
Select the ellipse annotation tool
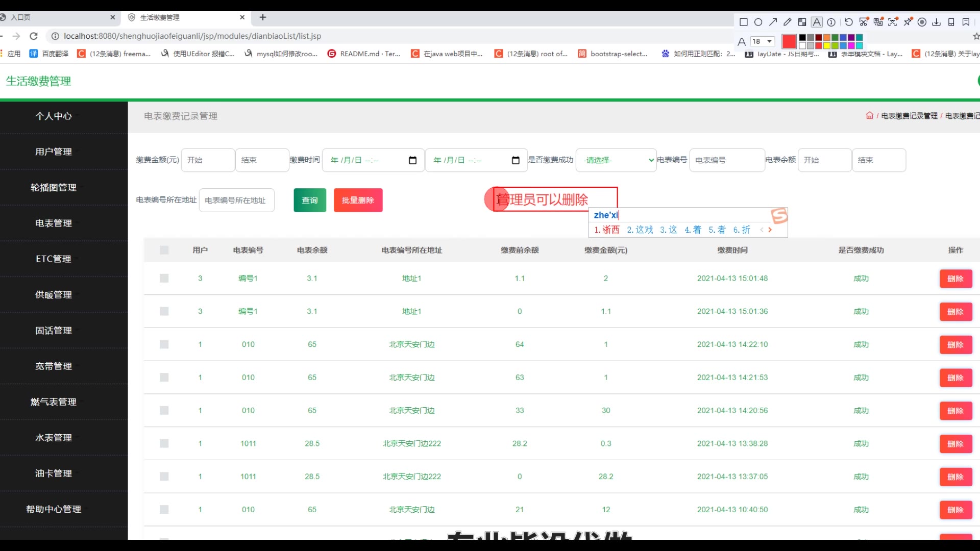758,22
